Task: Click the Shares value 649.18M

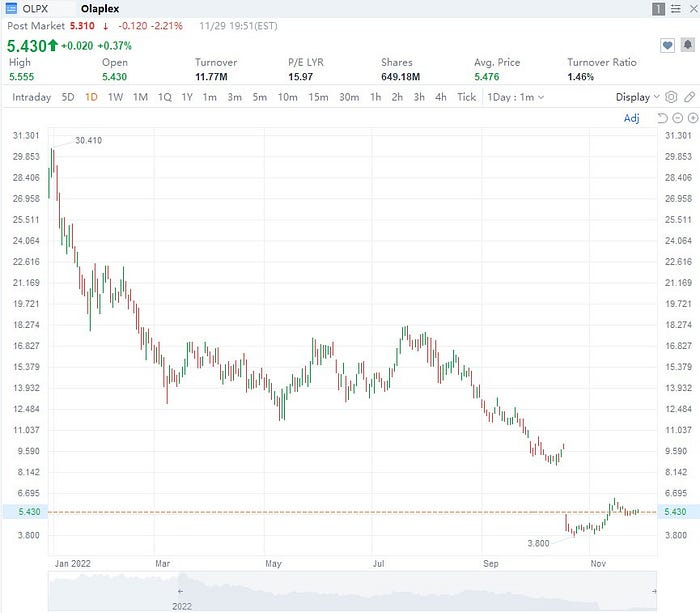Action: tap(400, 77)
